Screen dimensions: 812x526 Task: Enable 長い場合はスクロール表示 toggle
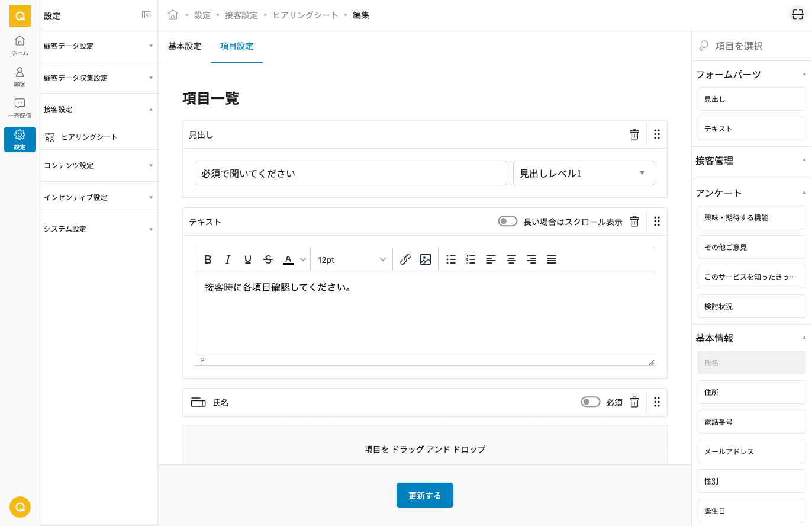508,222
